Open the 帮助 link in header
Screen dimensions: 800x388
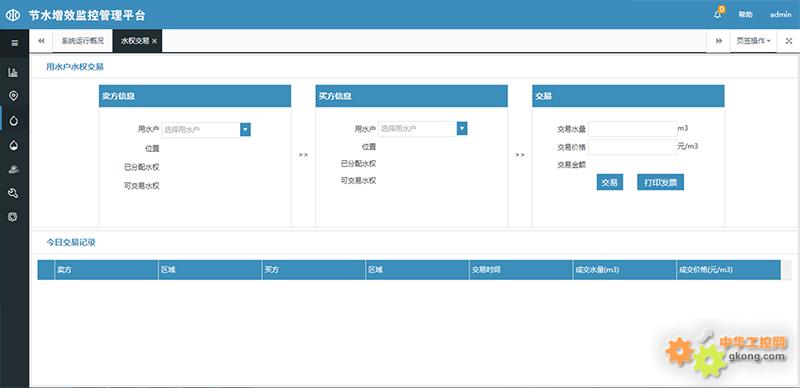tap(745, 15)
